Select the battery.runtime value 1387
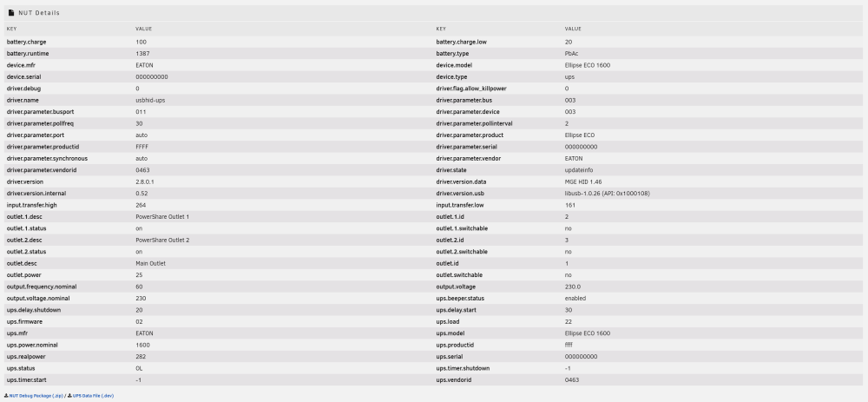Screen dimensions: 868x402 (142, 54)
